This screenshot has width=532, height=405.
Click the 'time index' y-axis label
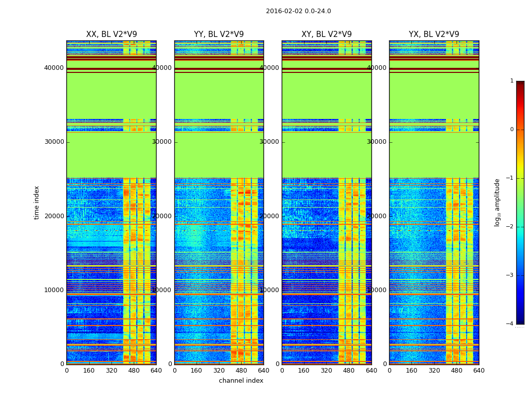tap(36, 202)
